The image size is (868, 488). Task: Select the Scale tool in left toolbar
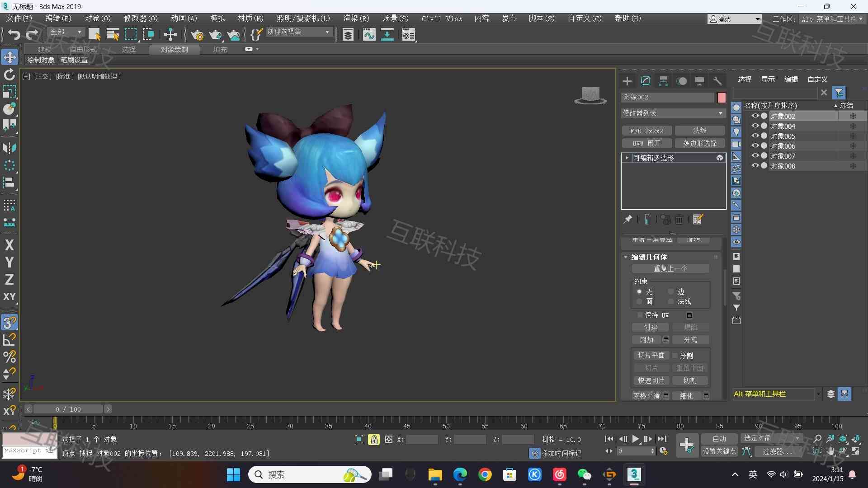click(9, 91)
